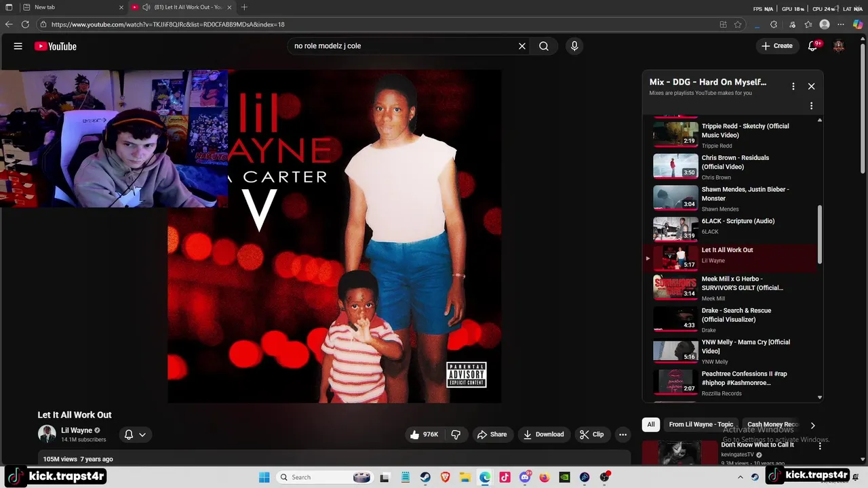Open Lil Wayne subscription notification dropdown
This screenshot has height=488, width=868.
(x=136, y=434)
